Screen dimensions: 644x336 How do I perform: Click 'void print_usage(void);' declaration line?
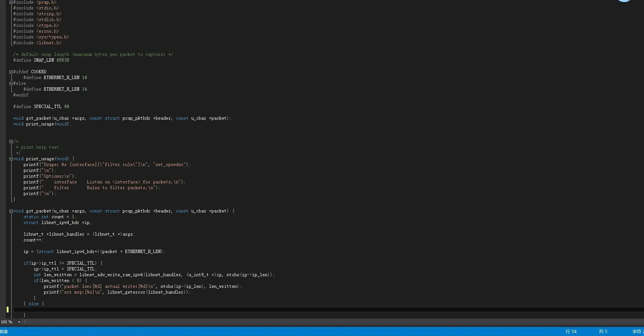click(x=42, y=124)
